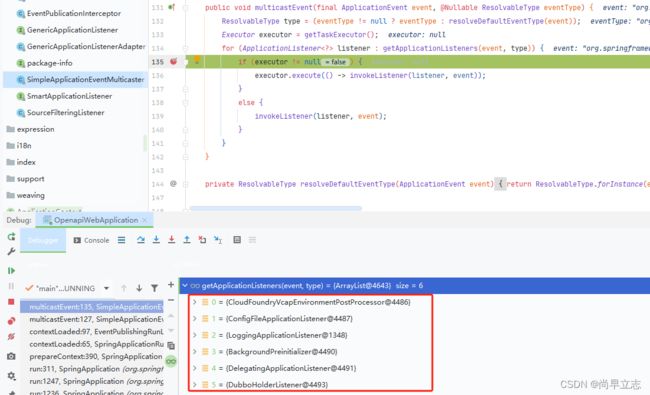Viewport: 650px width, 395px height.
Task: Switch to the Console tab
Action: coord(92,240)
